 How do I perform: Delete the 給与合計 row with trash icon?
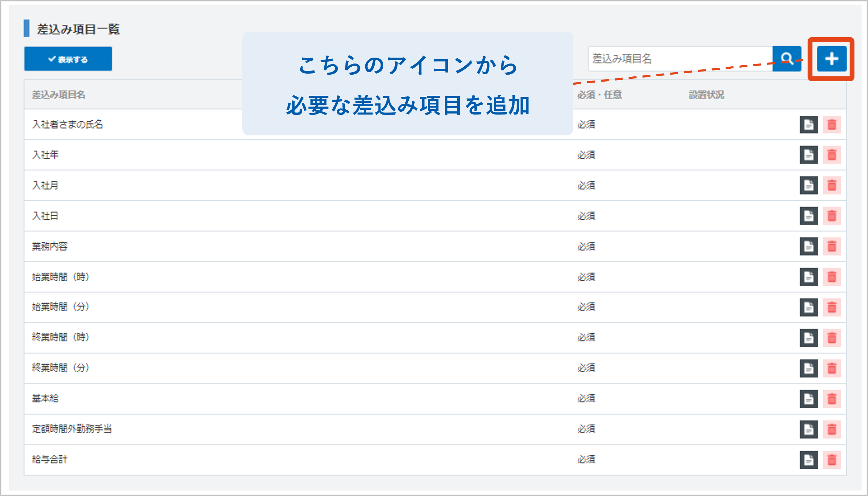tap(832, 460)
